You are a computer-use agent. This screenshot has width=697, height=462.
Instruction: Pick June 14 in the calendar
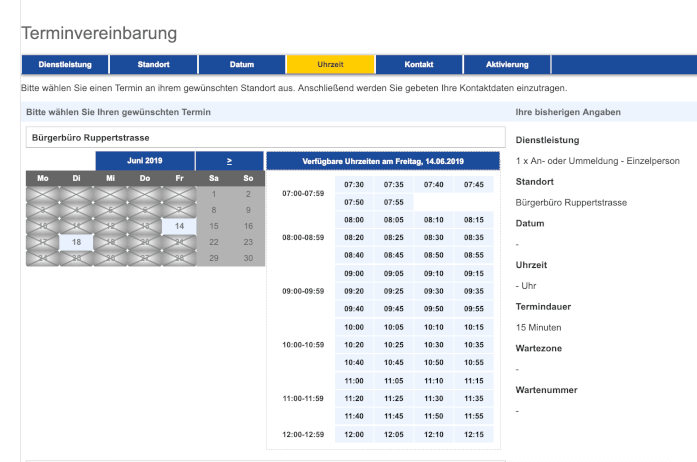pyautogui.click(x=179, y=226)
